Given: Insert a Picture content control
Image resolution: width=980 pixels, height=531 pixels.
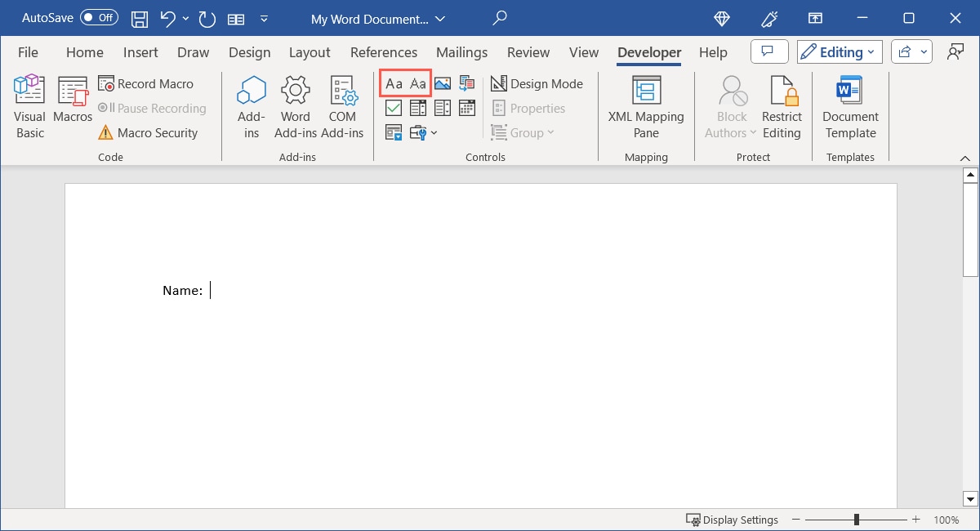Looking at the screenshot, I should pyautogui.click(x=442, y=83).
